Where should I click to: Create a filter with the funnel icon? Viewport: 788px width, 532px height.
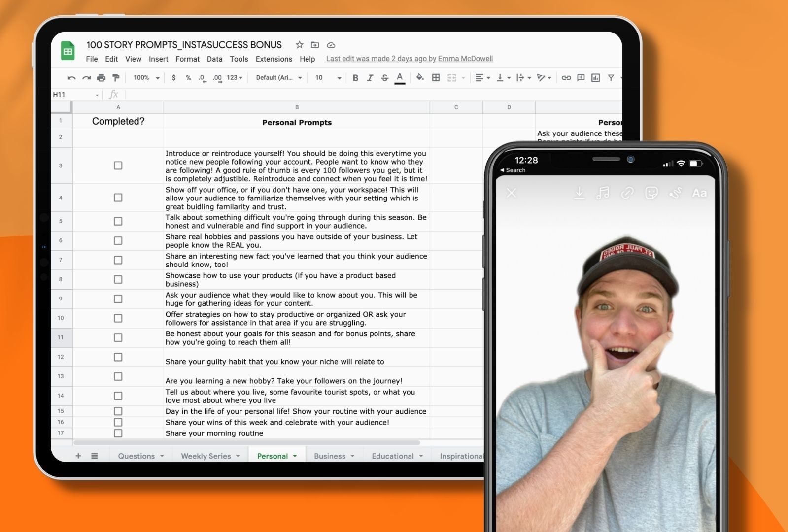[x=611, y=78]
